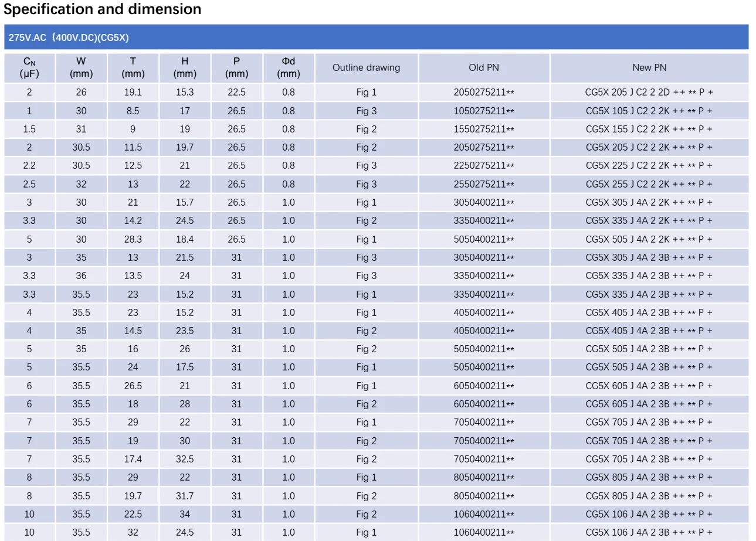Select the blue 275V.AC (400V.DC)(CG5X) banner
The height and width of the screenshot is (541, 756).
pos(375,38)
